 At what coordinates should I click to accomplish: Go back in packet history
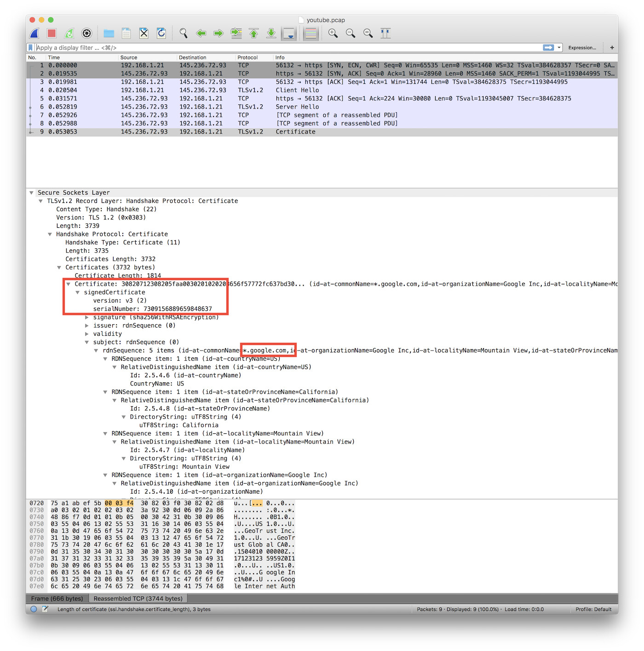201,33
